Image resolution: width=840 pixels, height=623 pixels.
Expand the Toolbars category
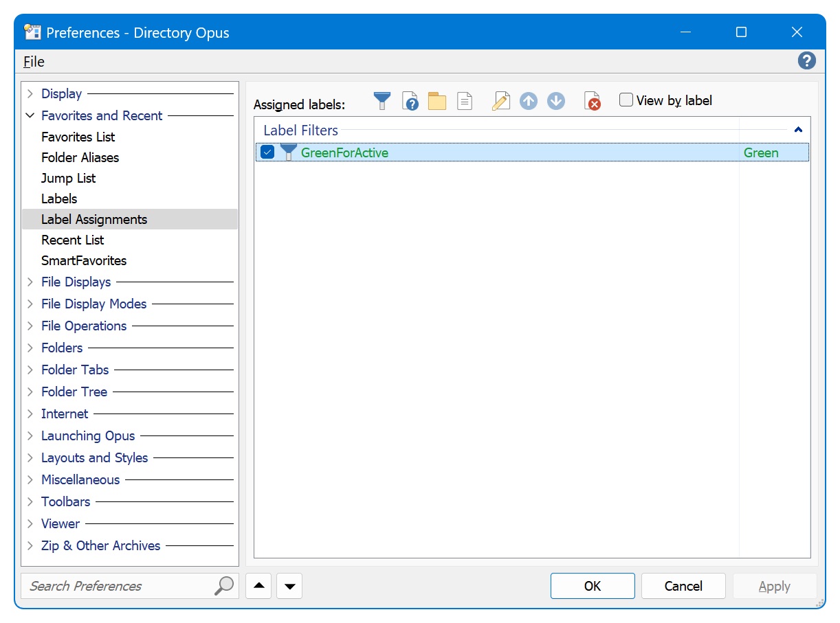click(x=30, y=501)
